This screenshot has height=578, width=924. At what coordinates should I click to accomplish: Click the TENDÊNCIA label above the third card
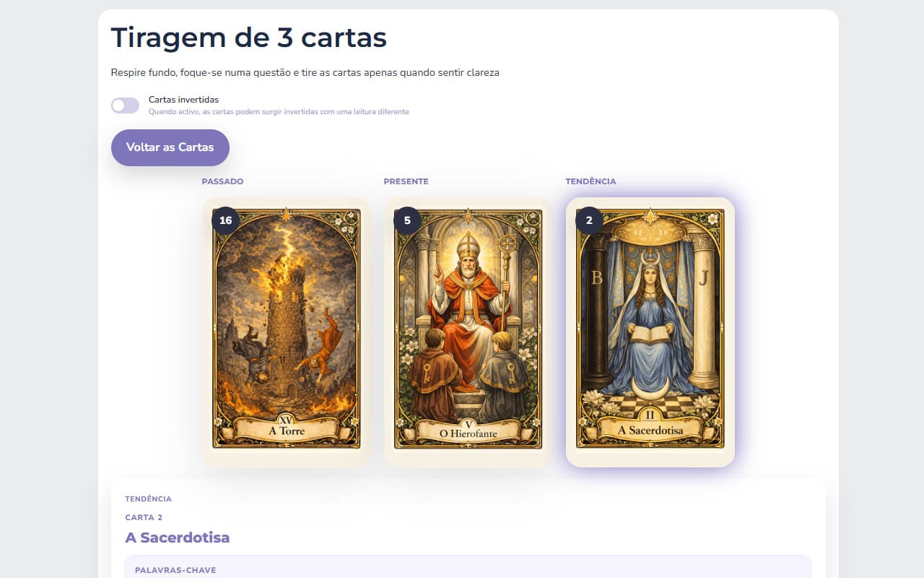pyautogui.click(x=590, y=181)
